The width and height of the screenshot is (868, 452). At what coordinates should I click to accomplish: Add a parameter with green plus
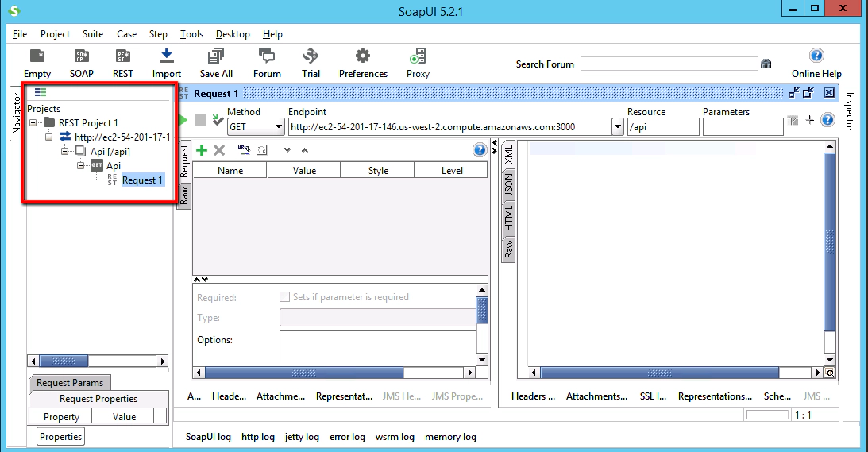202,150
